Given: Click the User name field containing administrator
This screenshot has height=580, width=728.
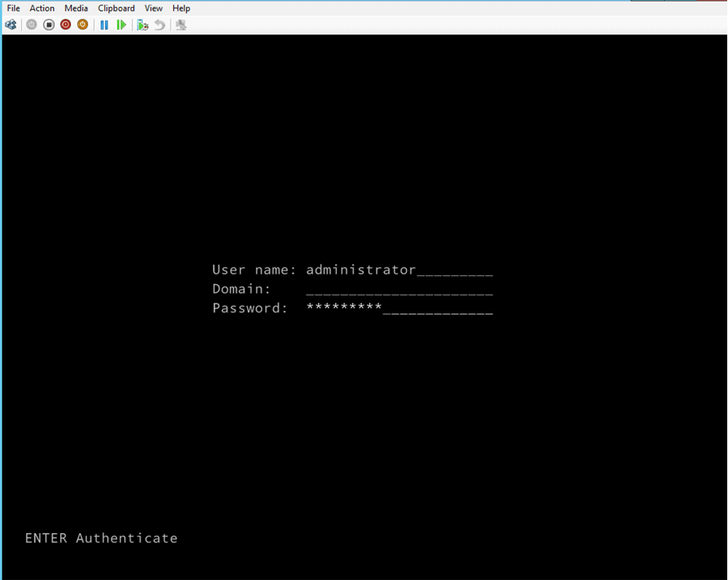Looking at the screenshot, I should tap(399, 270).
